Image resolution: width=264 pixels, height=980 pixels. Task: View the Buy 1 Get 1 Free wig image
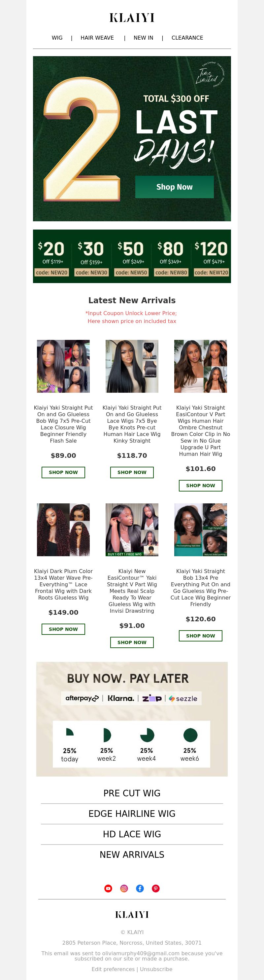pos(132,529)
